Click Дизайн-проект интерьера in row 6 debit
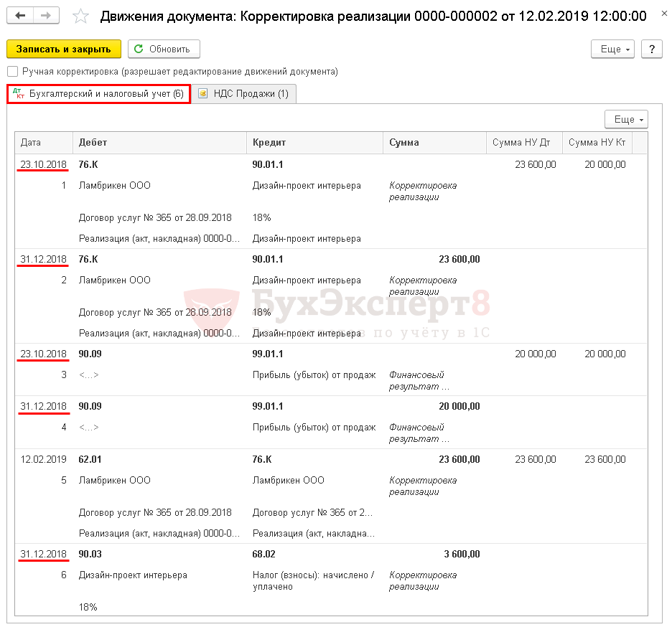The height and width of the screenshot is (627, 672). 133,575
